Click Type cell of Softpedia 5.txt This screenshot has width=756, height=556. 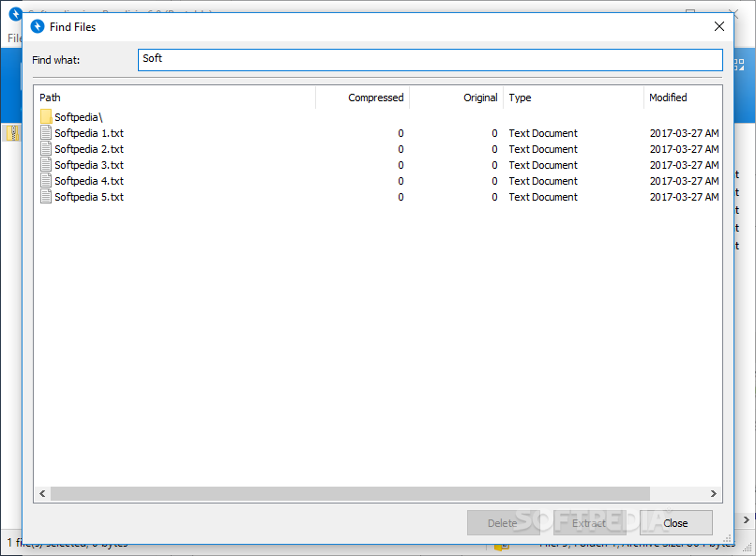(x=543, y=197)
